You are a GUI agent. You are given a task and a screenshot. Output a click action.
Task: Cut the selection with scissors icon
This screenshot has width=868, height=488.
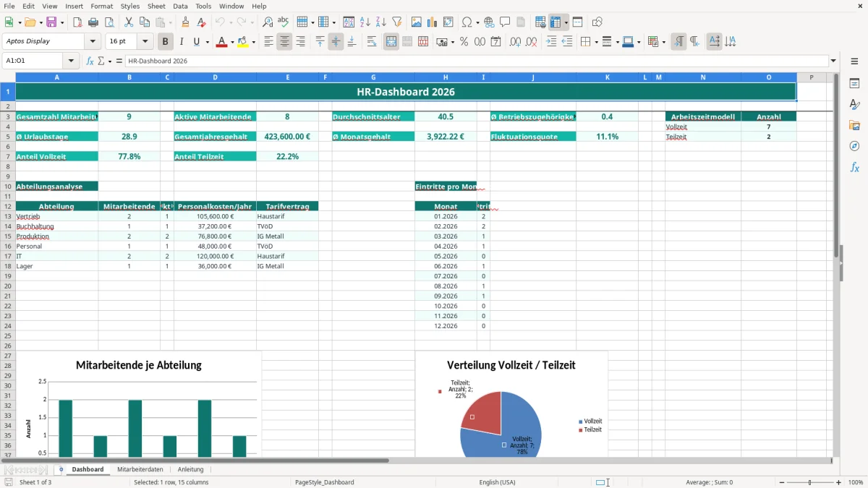click(x=129, y=22)
